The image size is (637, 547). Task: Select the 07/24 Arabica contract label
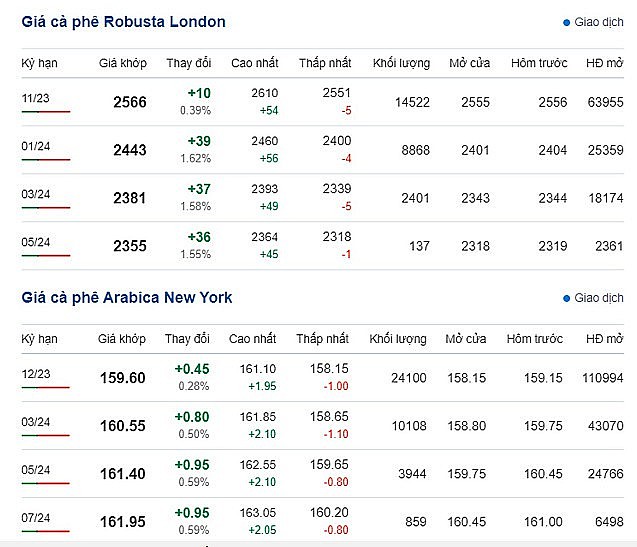(x=35, y=518)
